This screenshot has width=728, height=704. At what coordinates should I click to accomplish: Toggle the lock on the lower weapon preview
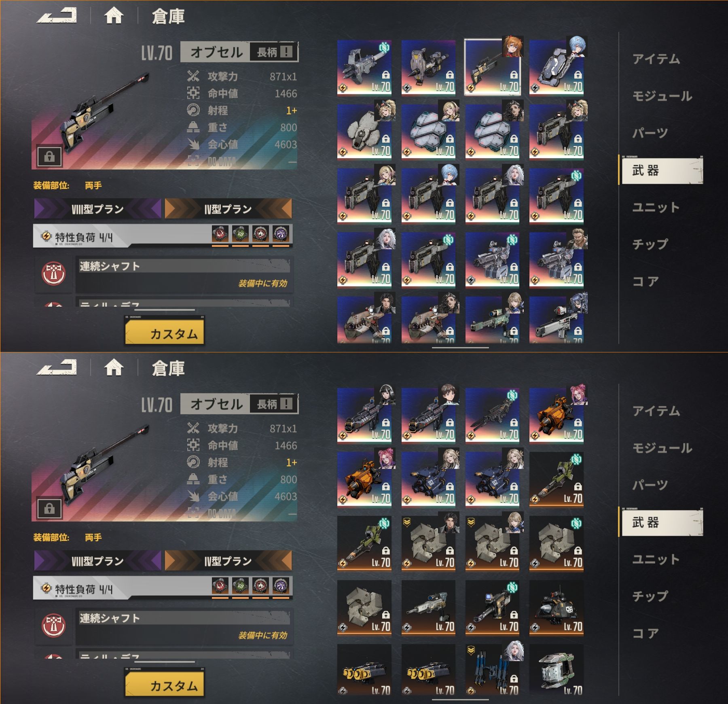tap(49, 508)
